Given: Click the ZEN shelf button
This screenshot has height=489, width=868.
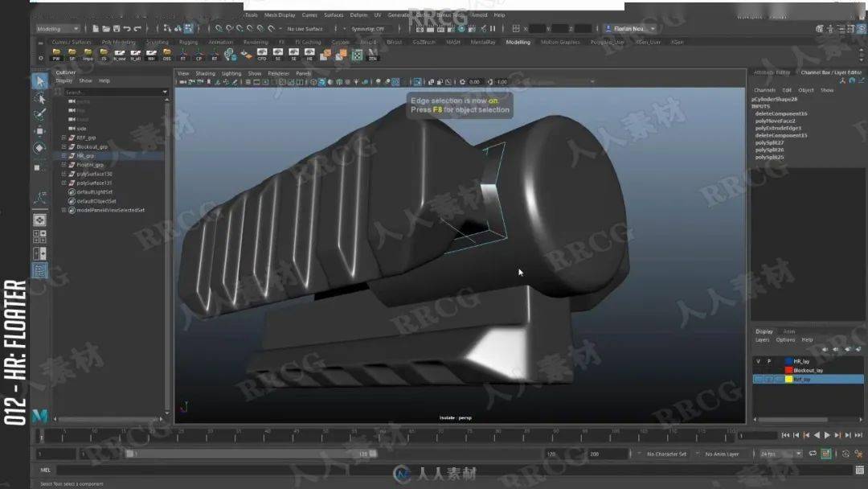Looking at the screenshot, I should (x=373, y=55).
